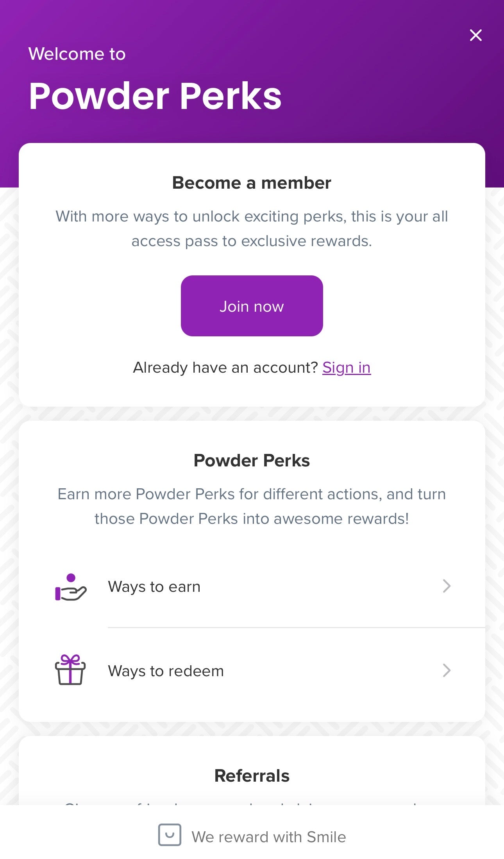Click the cut-off text under Referrals
The height and width of the screenshot is (859, 504).
[x=252, y=802]
